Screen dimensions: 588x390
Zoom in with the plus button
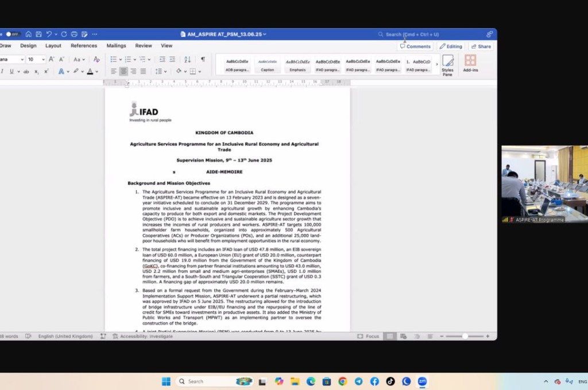point(488,337)
